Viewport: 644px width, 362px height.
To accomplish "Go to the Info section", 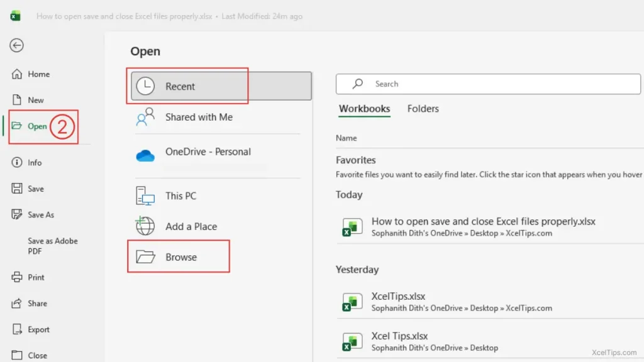I will [x=32, y=162].
